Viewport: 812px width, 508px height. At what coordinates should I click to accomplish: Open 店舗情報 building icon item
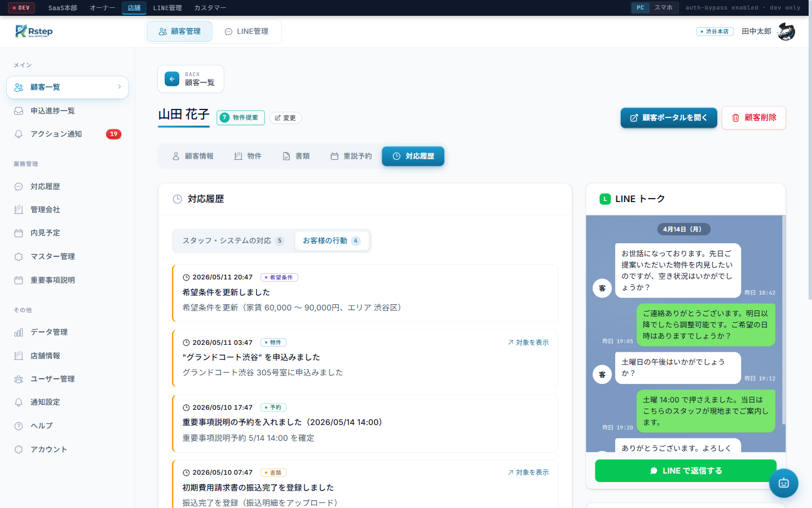[x=67, y=356]
